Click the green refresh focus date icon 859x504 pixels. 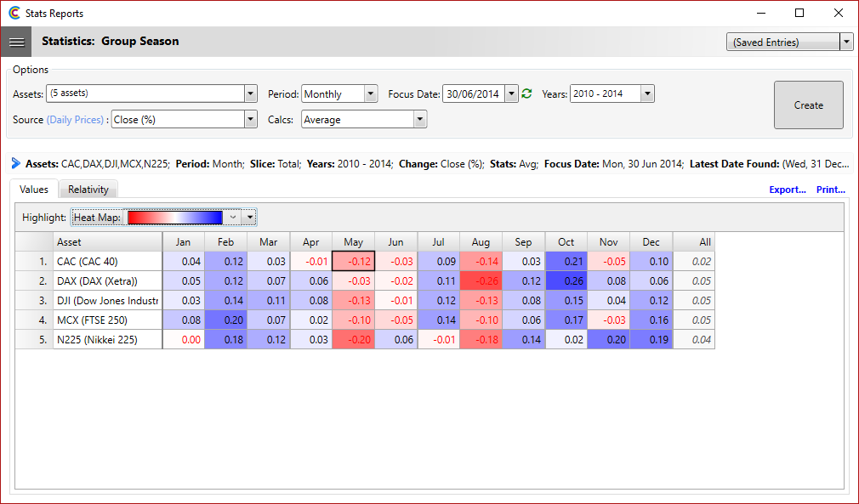pos(526,94)
